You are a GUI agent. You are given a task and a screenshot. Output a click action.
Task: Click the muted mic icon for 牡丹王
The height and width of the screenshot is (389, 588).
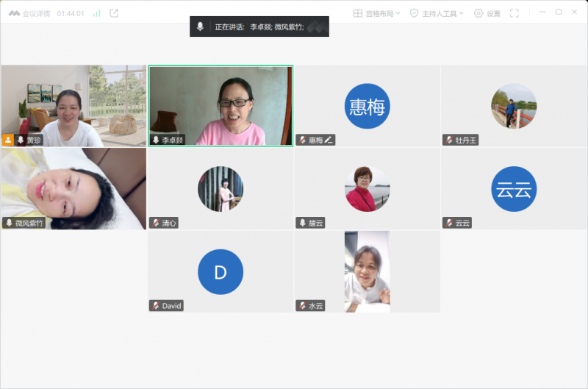coord(448,140)
